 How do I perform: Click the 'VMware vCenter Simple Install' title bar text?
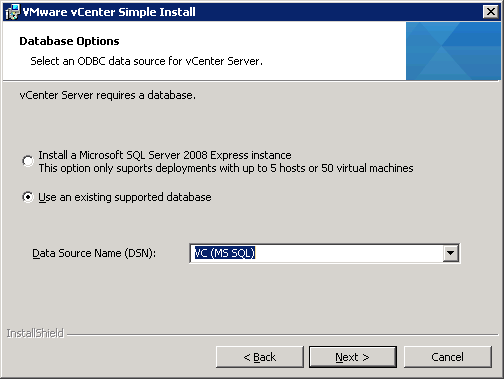[109, 12]
